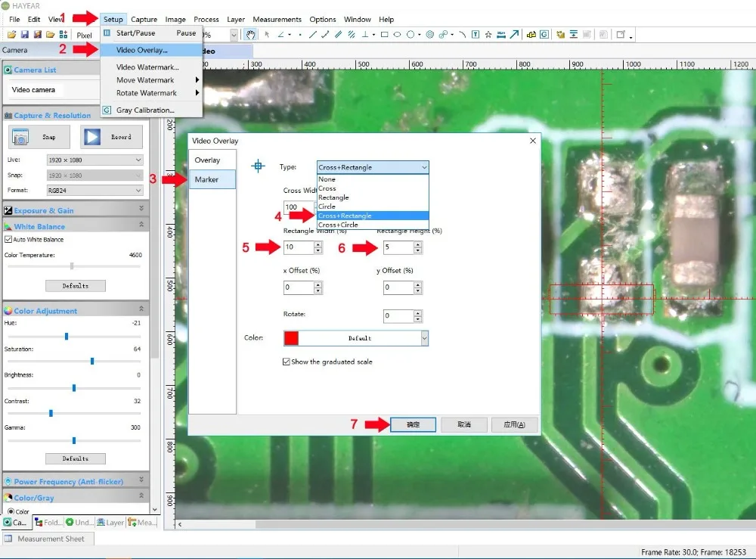Open the Live resolution dropdown
756x559 pixels.
tap(94, 160)
